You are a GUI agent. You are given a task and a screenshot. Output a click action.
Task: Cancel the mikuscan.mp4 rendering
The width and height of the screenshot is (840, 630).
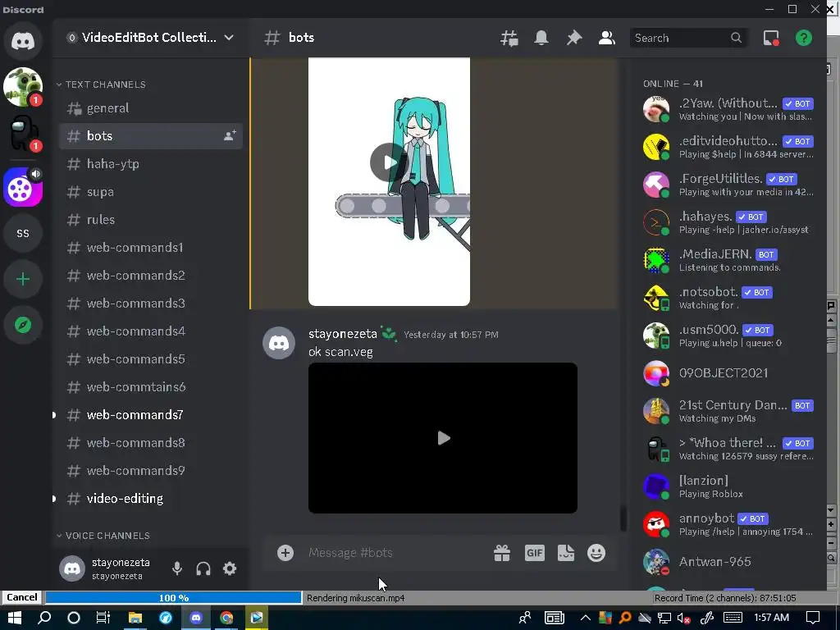point(21,597)
